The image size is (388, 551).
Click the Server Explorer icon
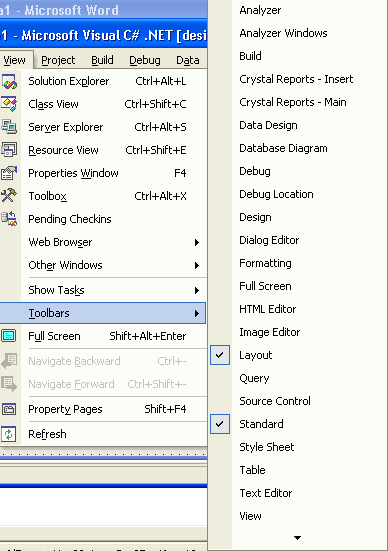(9, 127)
